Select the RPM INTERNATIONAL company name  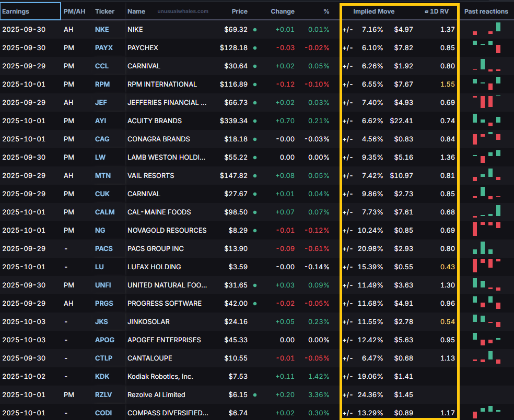[x=162, y=85]
